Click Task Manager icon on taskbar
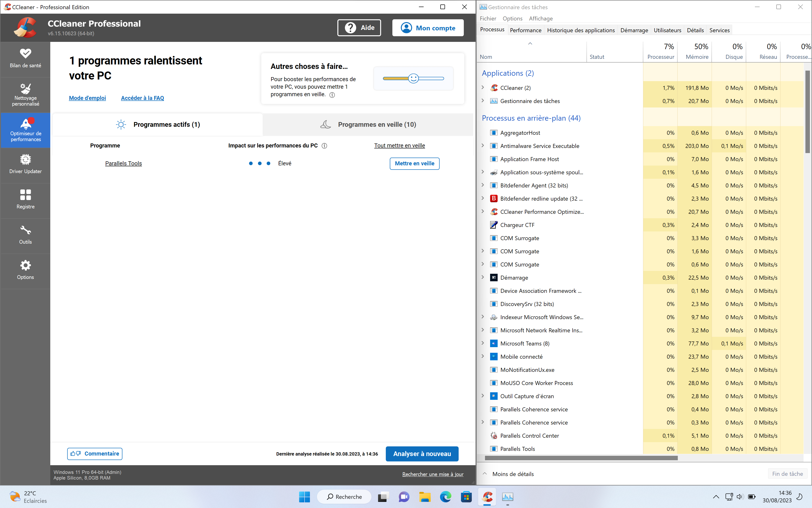The width and height of the screenshot is (812, 508). [508, 496]
